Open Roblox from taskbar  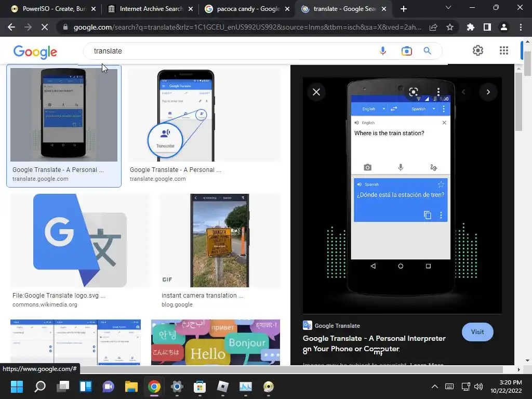click(x=222, y=387)
